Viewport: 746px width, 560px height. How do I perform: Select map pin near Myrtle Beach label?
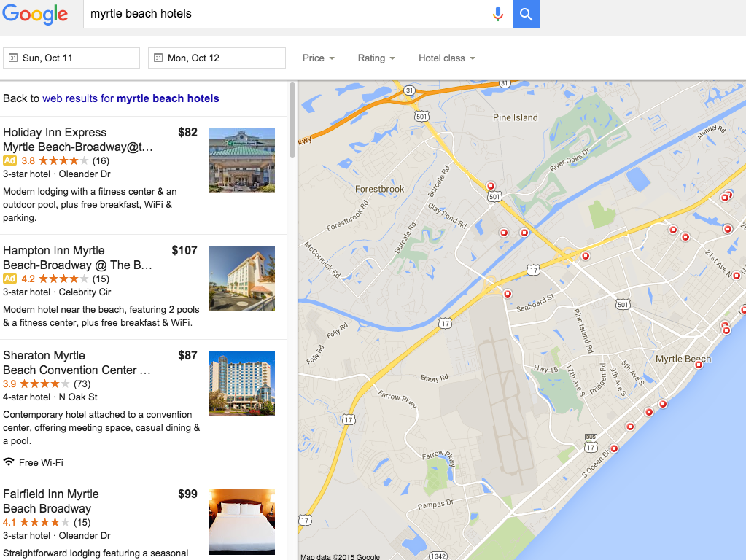point(699,365)
